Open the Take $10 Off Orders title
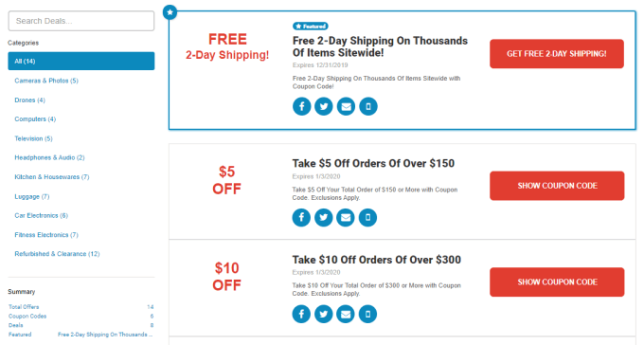Screen dimensions: 644x345 coord(377,260)
